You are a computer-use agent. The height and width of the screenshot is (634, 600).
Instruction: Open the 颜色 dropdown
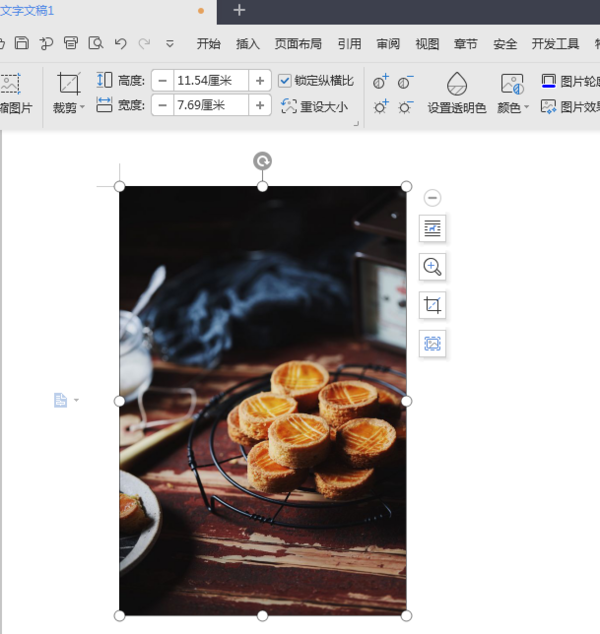pyautogui.click(x=513, y=107)
